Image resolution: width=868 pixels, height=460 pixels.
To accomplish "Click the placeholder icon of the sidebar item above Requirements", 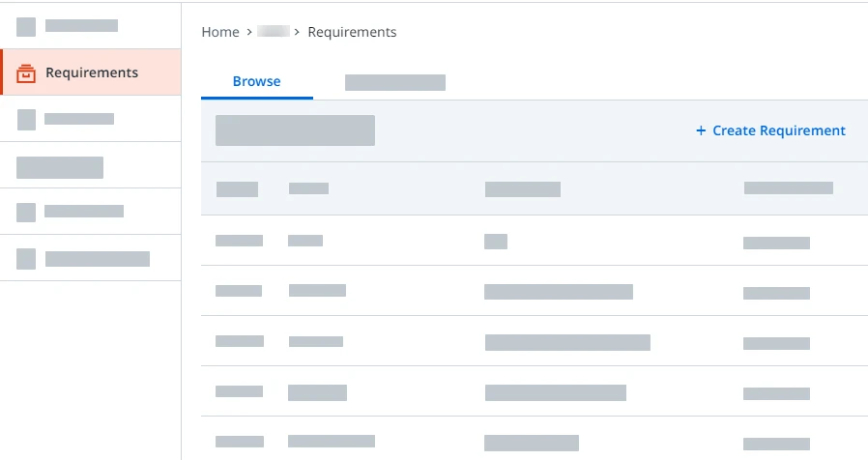I will pyautogui.click(x=26, y=26).
